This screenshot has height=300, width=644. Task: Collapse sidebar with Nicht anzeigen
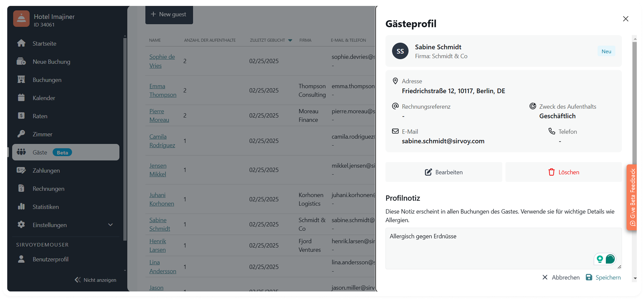coord(96,280)
